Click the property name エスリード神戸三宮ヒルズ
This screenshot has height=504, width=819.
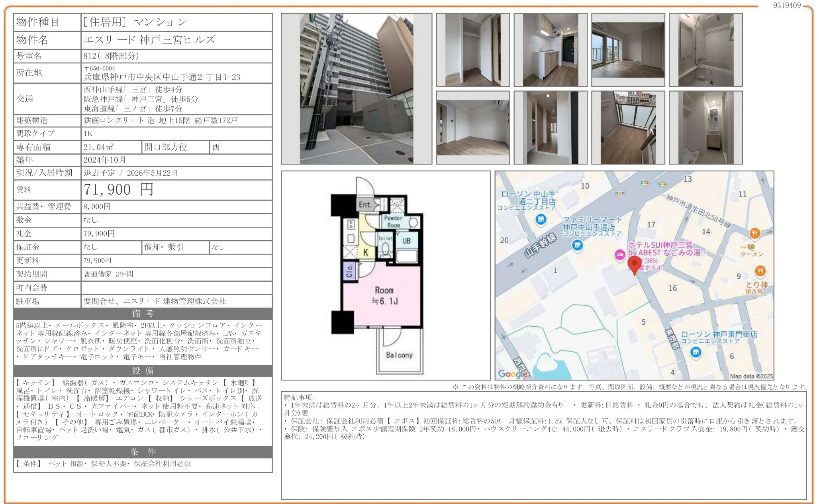pyautogui.click(x=149, y=40)
